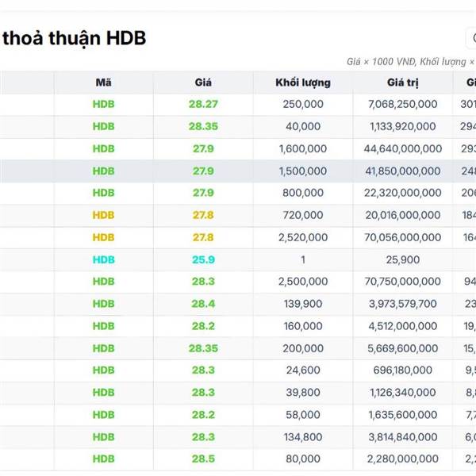The width and height of the screenshot is (476, 476).
Task: Click the Mã column header
Action: click(103, 83)
